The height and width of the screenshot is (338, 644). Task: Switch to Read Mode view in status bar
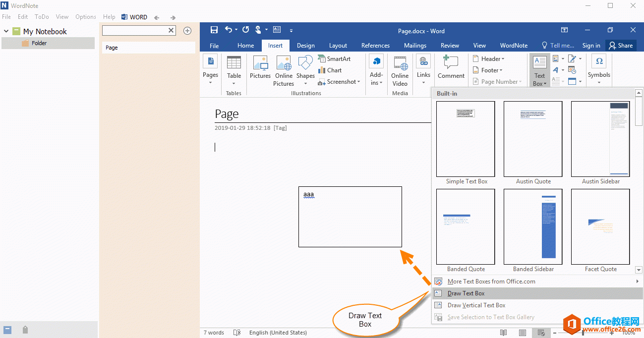(504, 333)
